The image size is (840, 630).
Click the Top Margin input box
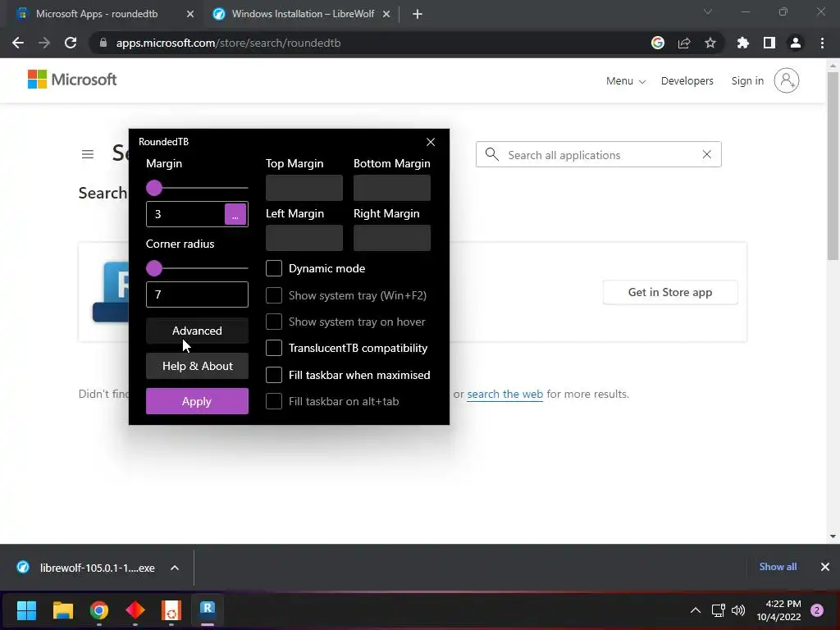304,188
